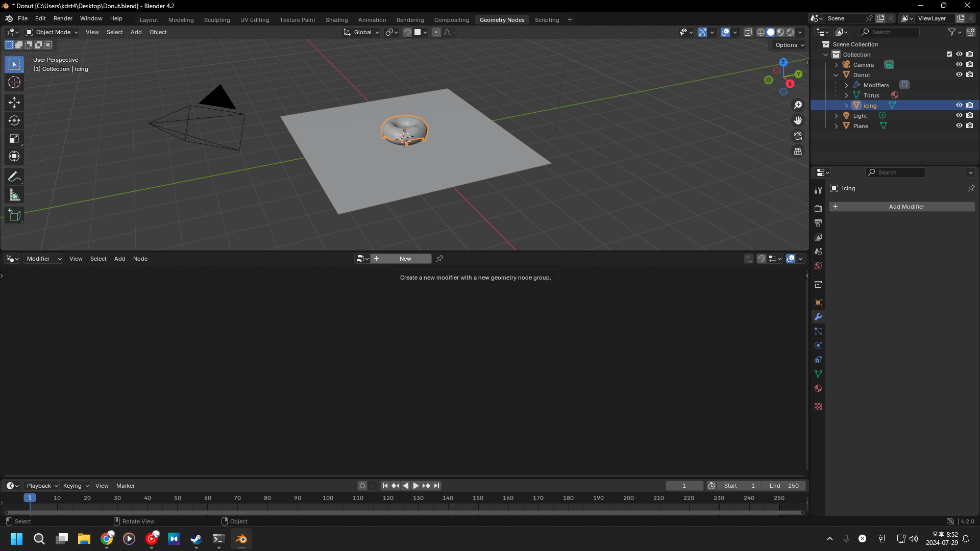Select the Move tool in toolbar
Screen dimensions: 980x551
14,103
